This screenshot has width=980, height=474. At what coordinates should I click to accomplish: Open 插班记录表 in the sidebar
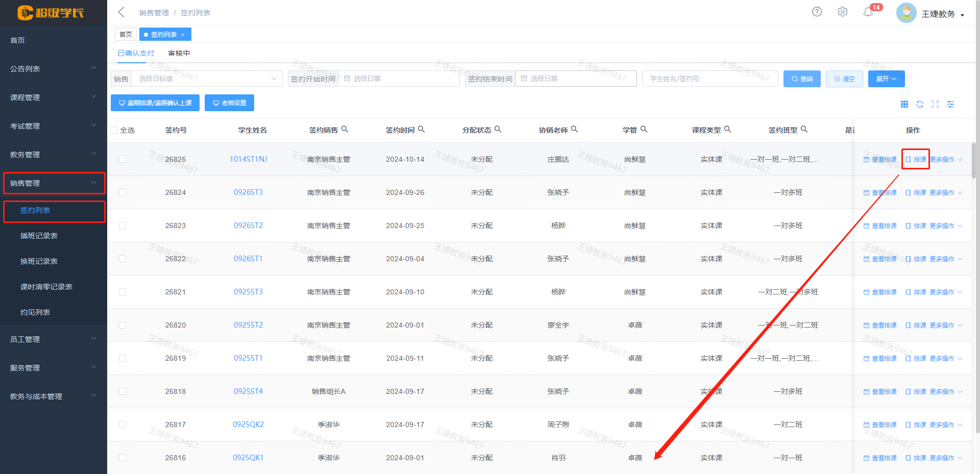click(x=39, y=236)
